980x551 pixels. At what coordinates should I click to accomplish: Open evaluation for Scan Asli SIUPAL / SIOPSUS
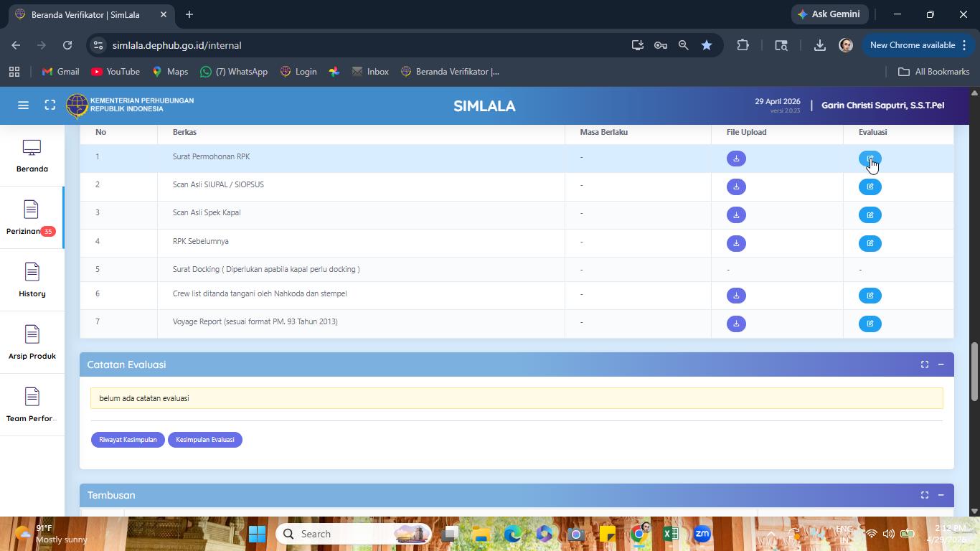(x=870, y=187)
